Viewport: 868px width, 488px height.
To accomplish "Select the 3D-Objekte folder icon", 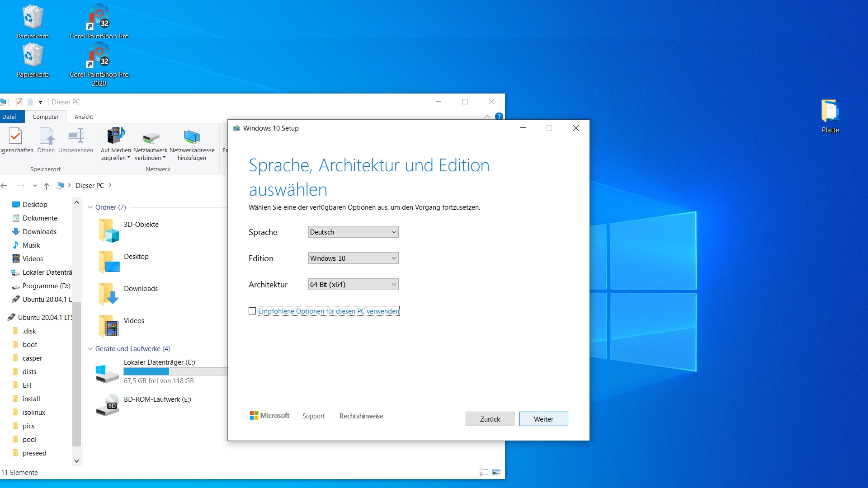I will 108,230.
